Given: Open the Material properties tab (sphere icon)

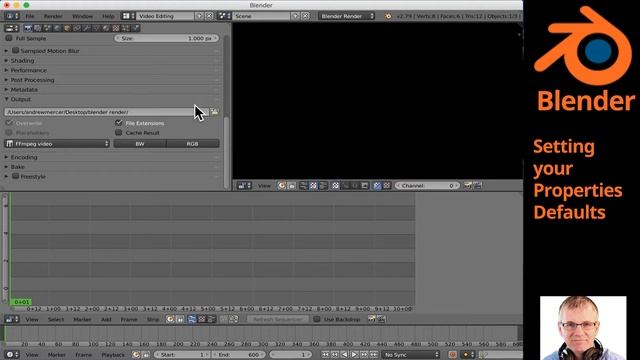Looking at the screenshot, I should 106,28.
